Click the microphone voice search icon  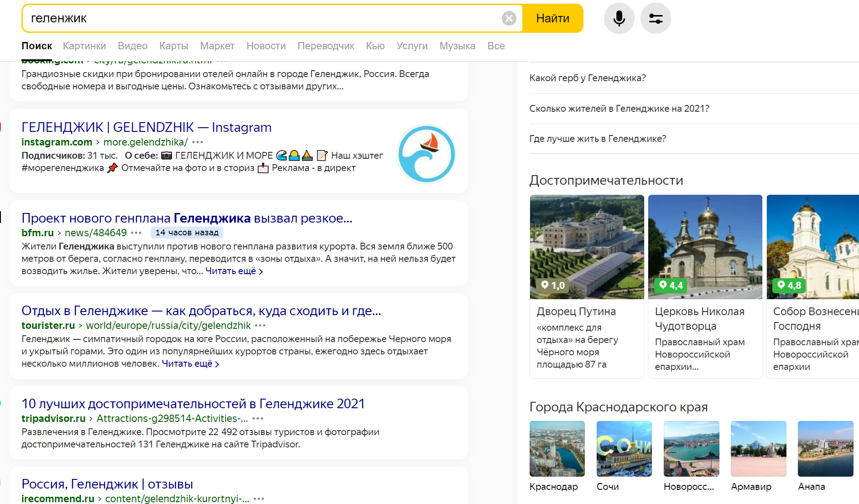click(x=619, y=18)
